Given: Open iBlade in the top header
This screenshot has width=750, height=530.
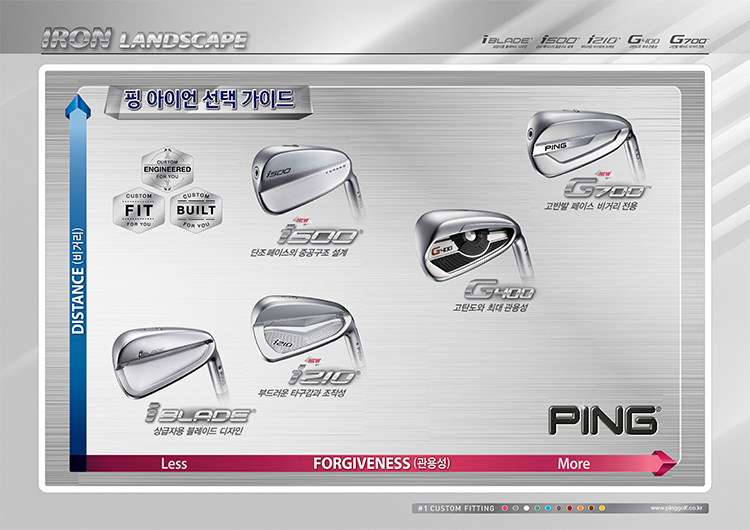Looking at the screenshot, I should point(506,40).
